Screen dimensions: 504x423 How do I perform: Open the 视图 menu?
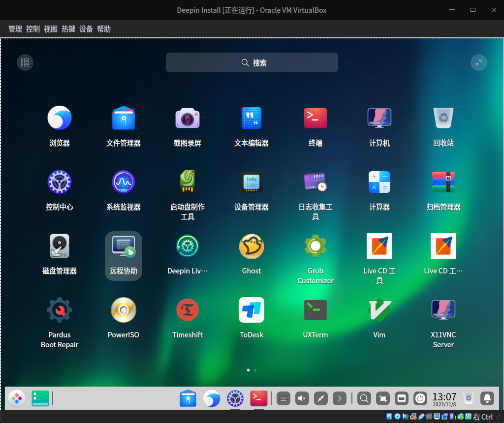pyautogui.click(x=51, y=29)
